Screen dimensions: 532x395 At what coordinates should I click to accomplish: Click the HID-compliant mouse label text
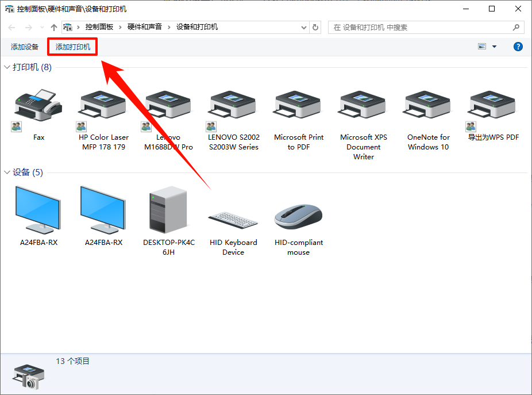coord(299,247)
